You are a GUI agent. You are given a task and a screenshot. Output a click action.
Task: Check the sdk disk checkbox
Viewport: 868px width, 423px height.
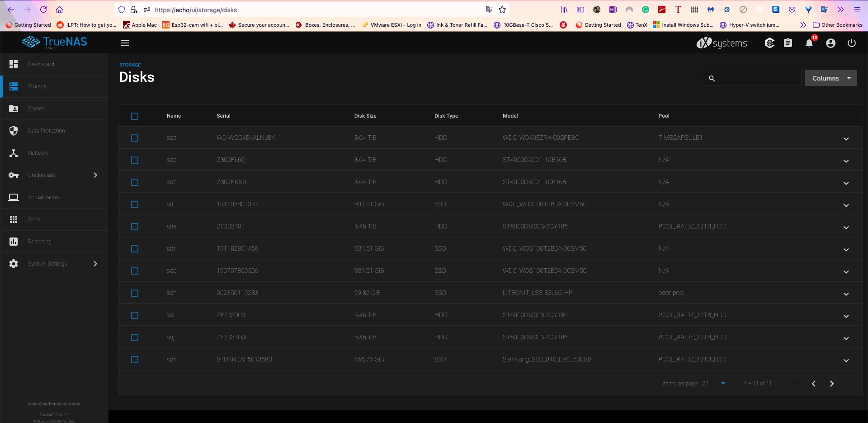point(135,360)
